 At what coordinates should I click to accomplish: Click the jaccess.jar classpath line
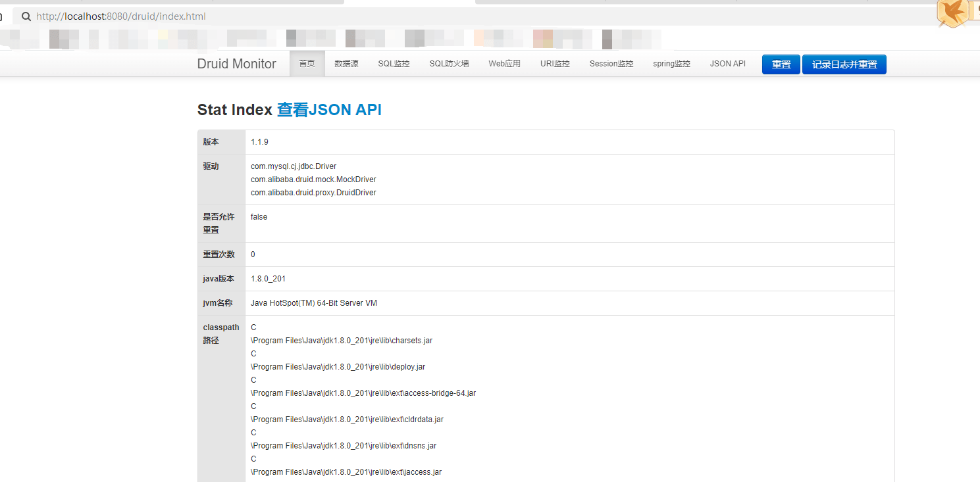click(346, 472)
